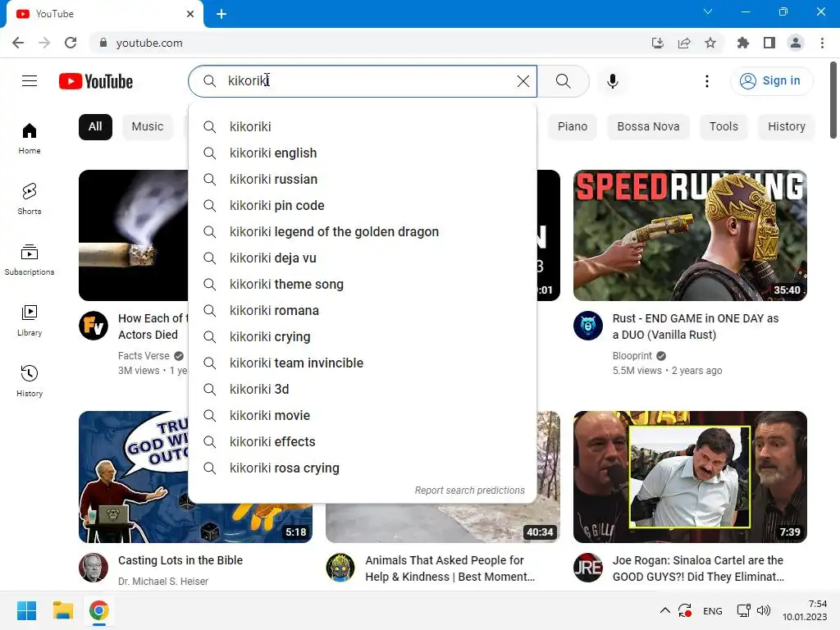Viewport: 840px width, 630px height.
Task: Open Shorts from the sidebar
Action: (x=30, y=199)
